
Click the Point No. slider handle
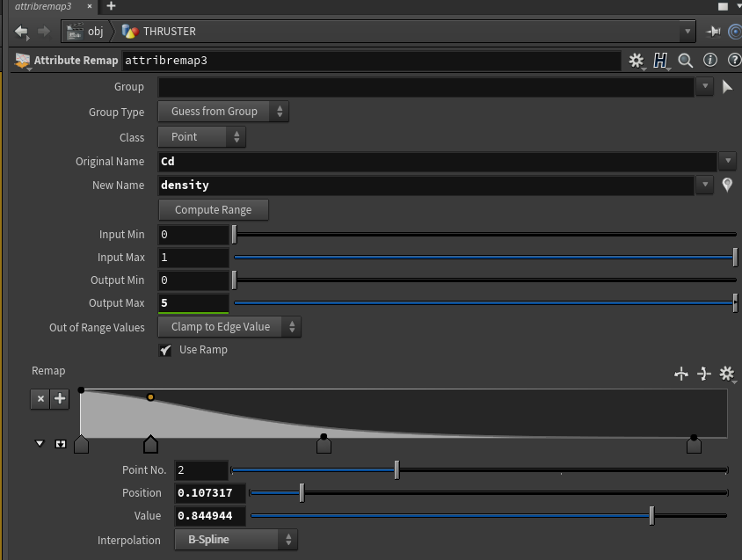click(x=397, y=470)
